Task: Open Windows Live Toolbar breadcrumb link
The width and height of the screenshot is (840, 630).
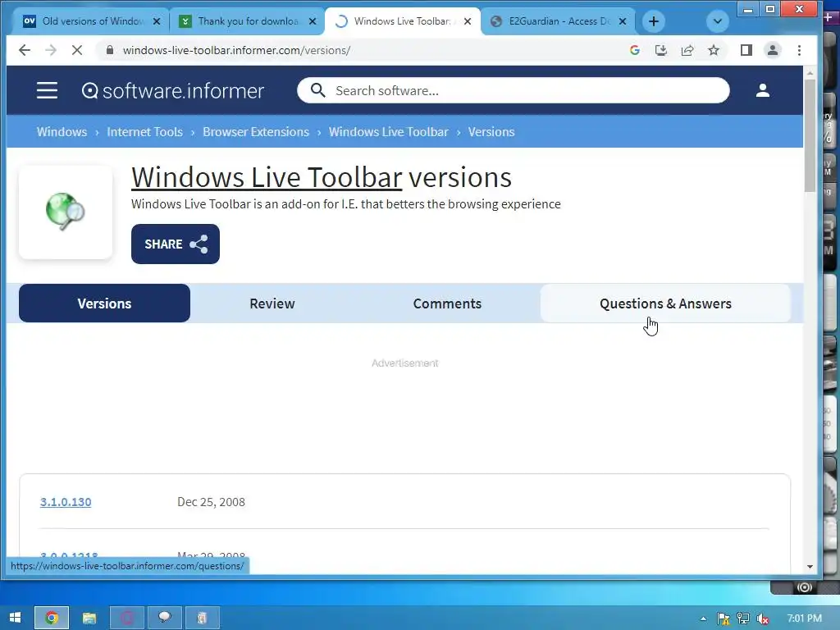Action: [388, 132]
